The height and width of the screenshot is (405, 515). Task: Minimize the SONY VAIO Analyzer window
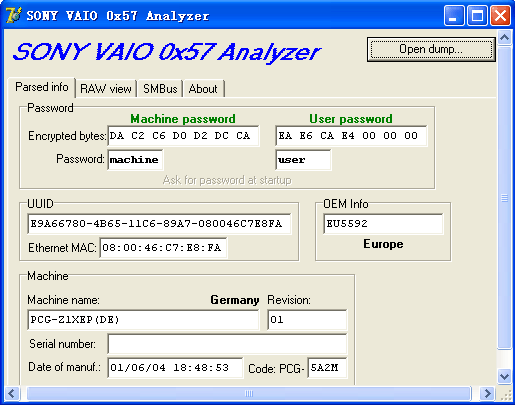[x=454, y=15]
